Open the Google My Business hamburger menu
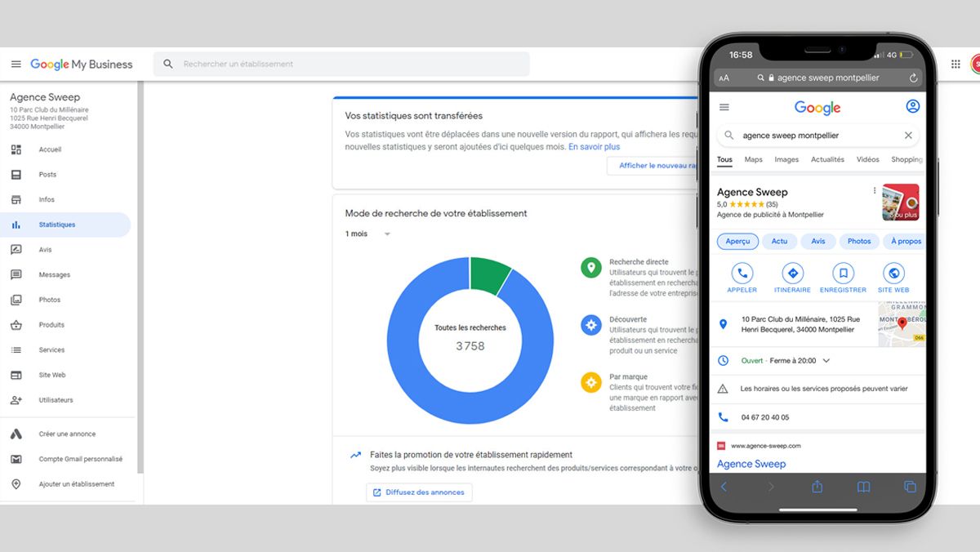980x552 pixels. coord(16,64)
